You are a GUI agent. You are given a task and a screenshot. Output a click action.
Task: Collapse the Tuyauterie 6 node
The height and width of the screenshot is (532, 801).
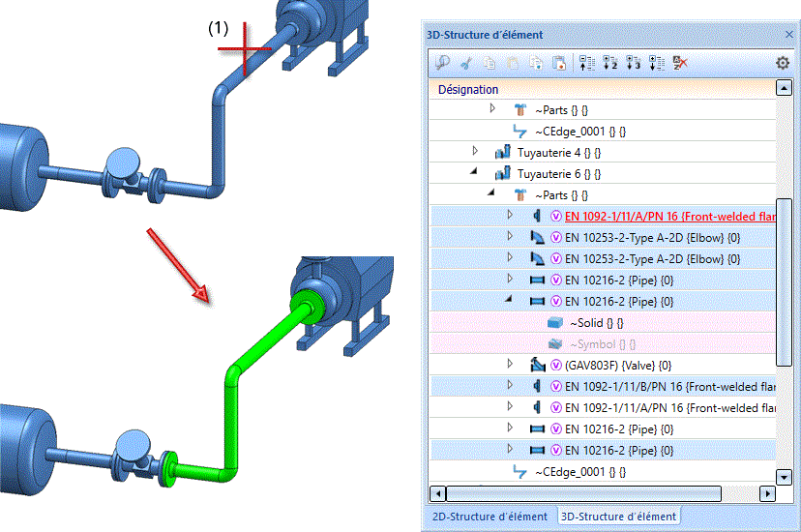click(474, 171)
